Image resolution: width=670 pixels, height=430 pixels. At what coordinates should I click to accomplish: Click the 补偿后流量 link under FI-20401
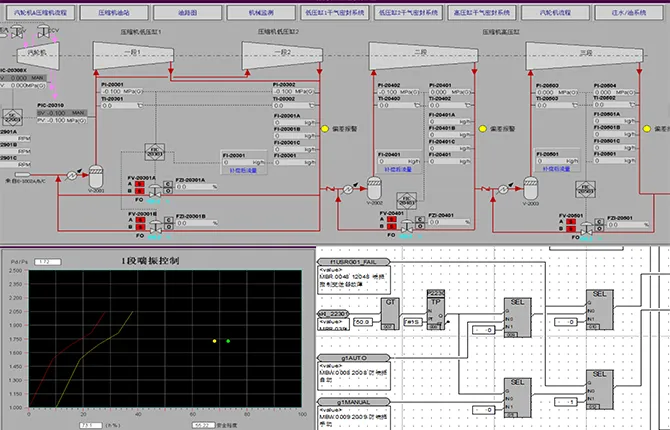(x=398, y=169)
